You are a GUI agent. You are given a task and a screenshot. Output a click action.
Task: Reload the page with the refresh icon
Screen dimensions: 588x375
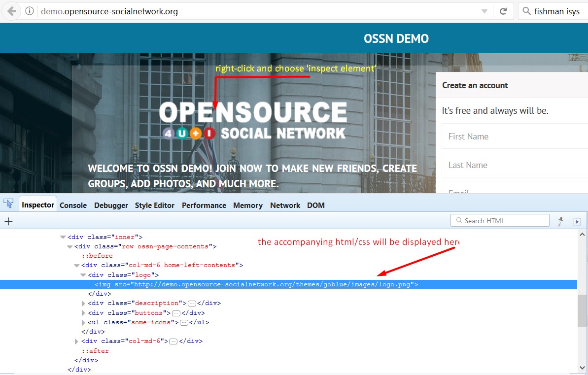coord(503,11)
